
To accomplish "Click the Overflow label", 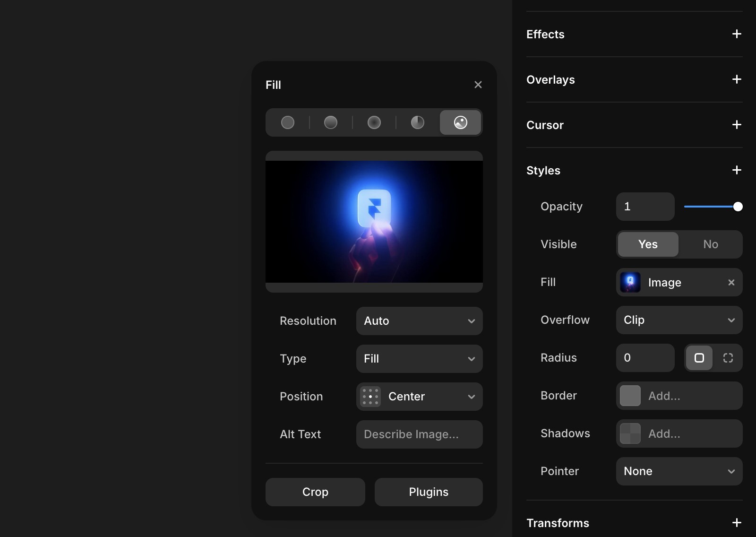I will coord(565,320).
